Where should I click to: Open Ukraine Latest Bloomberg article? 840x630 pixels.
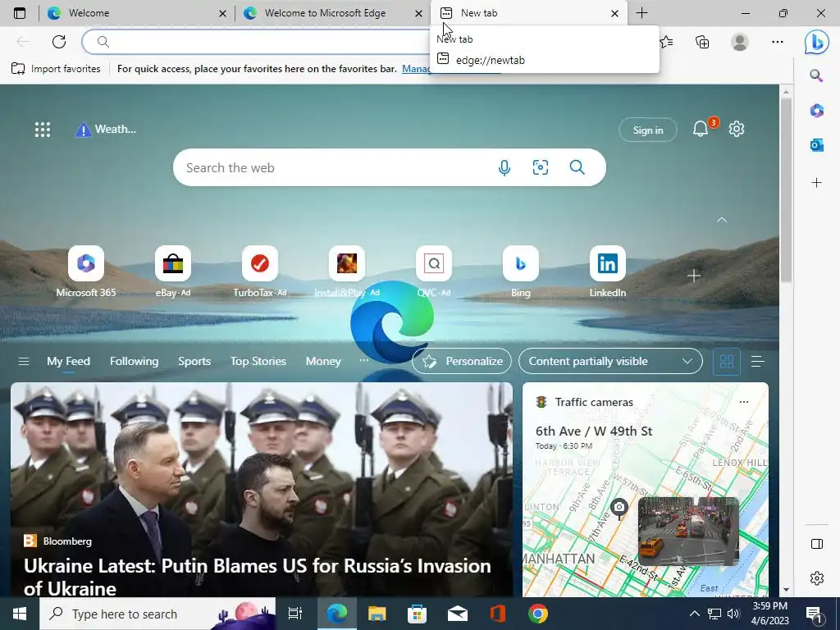point(257,577)
